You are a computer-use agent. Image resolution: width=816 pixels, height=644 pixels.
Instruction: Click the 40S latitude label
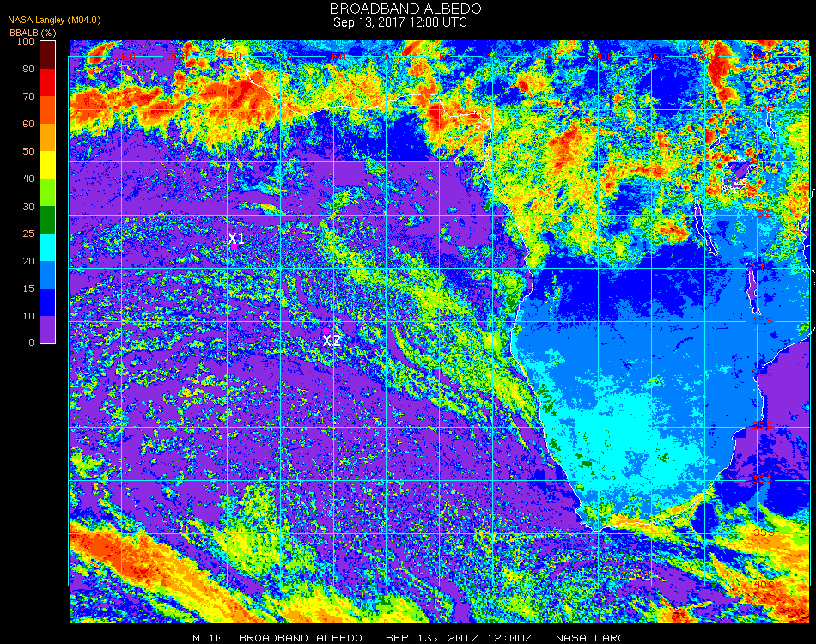[x=764, y=586]
